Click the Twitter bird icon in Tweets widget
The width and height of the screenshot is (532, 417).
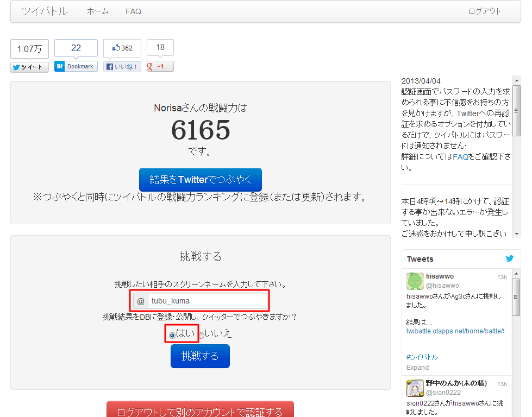510,258
